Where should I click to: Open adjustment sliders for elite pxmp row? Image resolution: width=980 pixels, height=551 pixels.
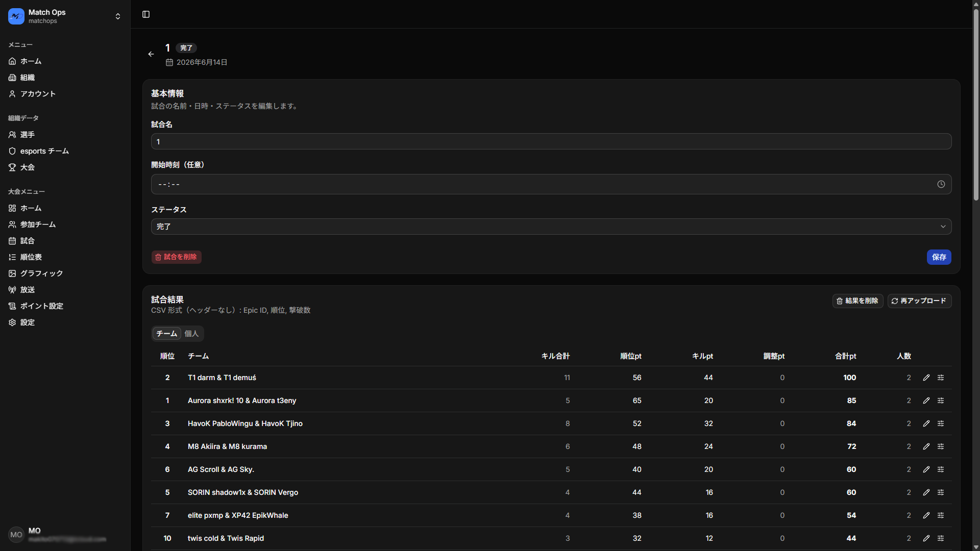click(x=941, y=515)
